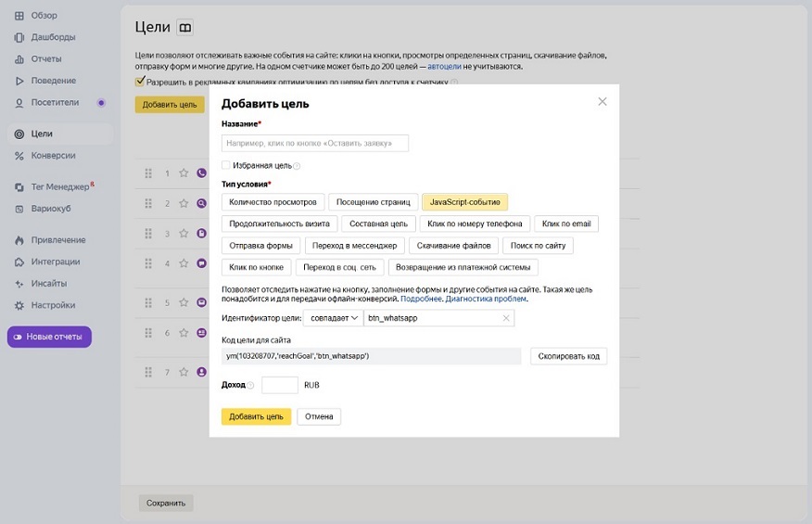Screen dimensions: 812x524
Task: Toggle the Новые отчеты switch
Action: coord(49,337)
